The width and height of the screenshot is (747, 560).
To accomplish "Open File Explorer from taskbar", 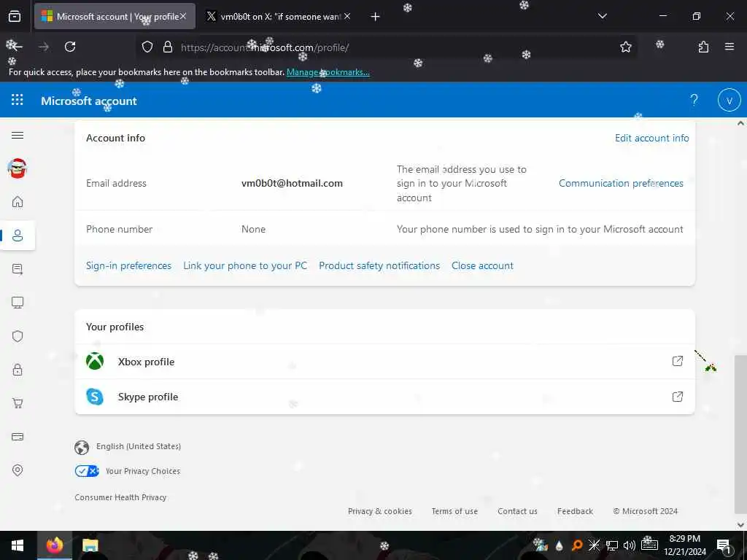I will point(90,545).
